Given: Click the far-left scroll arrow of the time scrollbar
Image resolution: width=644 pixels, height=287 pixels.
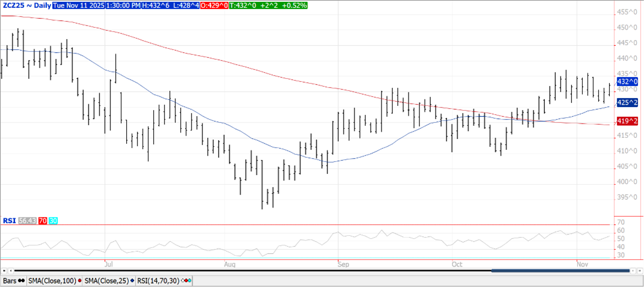Looking at the screenshot, I should coord(4,271).
